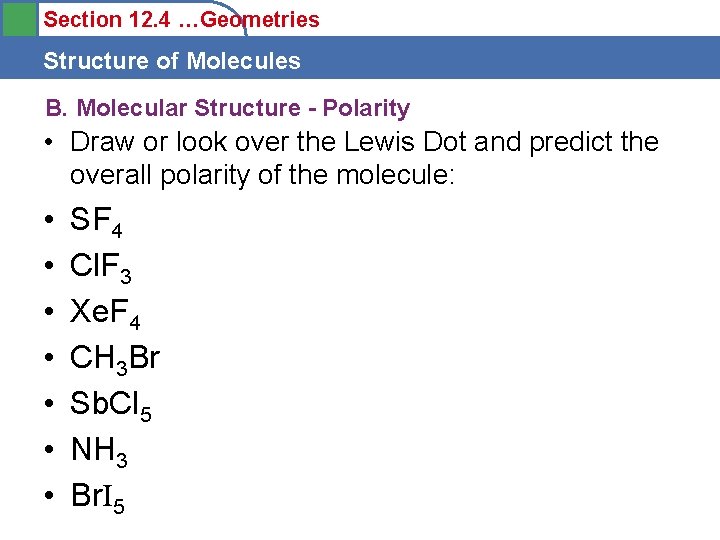The height and width of the screenshot is (540, 720).
Task: Click the bullet point before NH3
Action: click(x=48, y=450)
